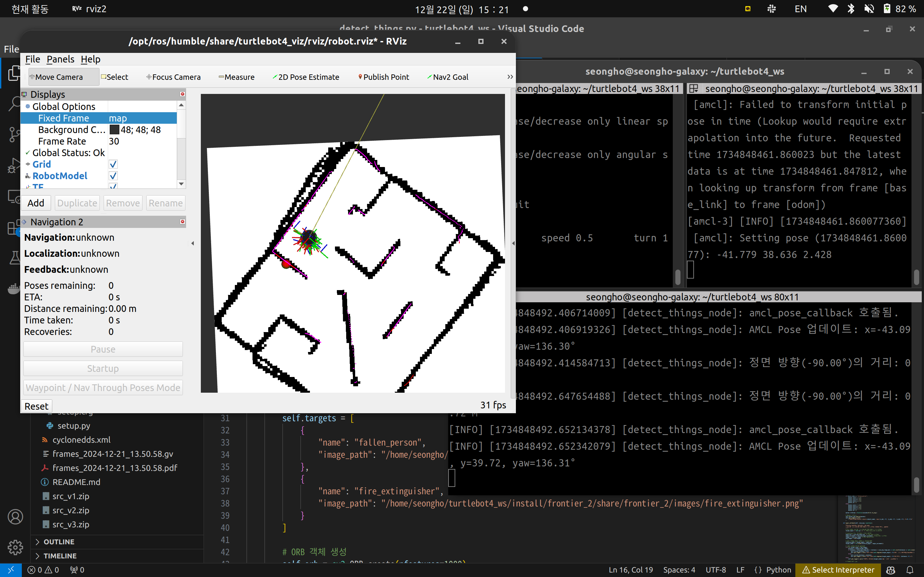The image size is (924, 577).
Task: Click the Add display button
Action: coord(36,203)
